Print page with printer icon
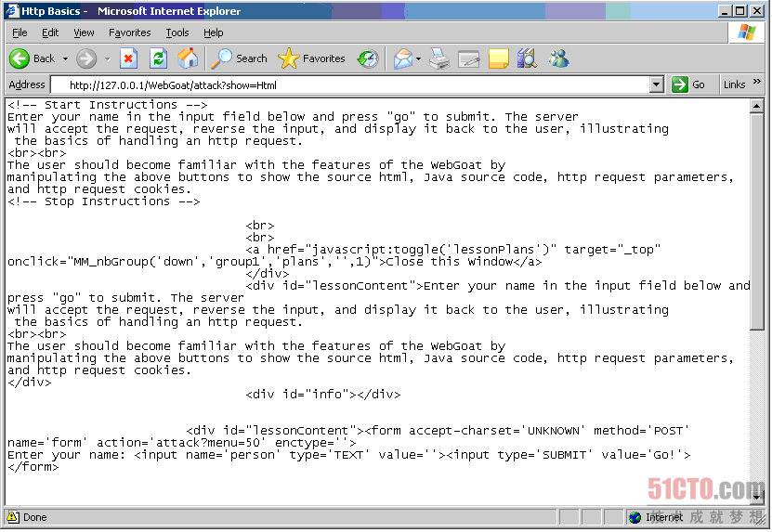Image resolution: width=772 pixels, height=532 pixels. coord(439,59)
